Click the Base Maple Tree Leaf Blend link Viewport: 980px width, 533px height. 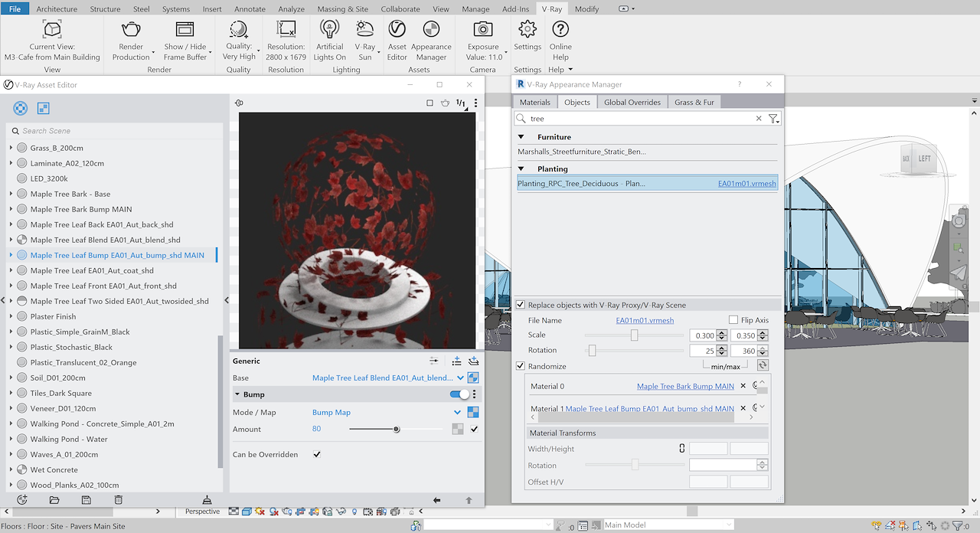[382, 378]
